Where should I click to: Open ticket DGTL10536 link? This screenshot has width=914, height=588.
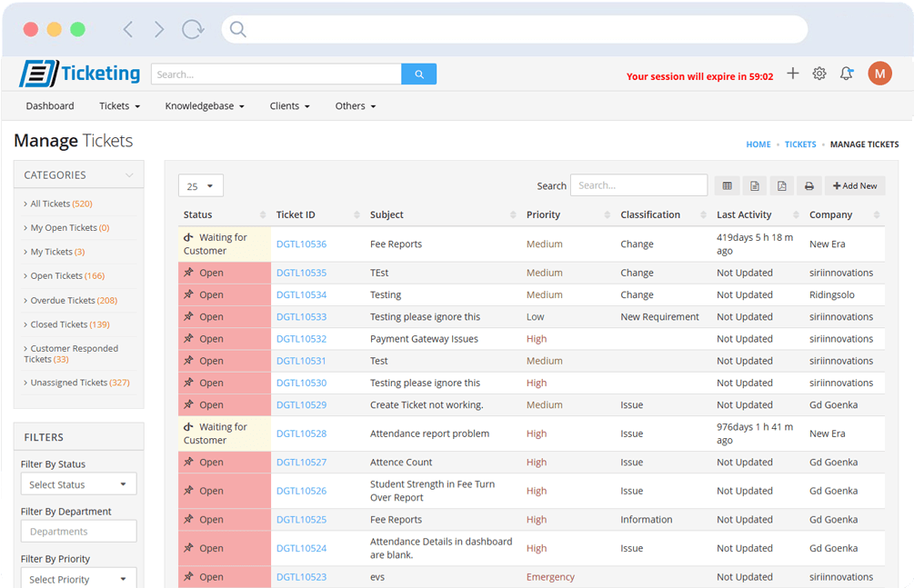301,244
